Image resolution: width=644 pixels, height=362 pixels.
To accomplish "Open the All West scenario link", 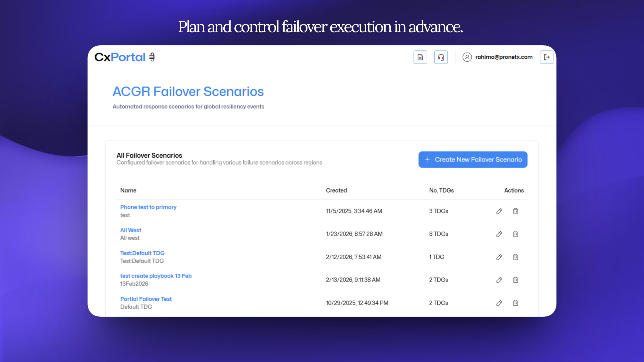I will (x=131, y=230).
